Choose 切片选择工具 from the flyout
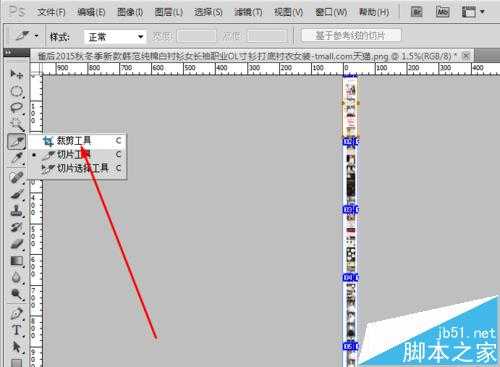The width and height of the screenshot is (500, 367). click(77, 168)
